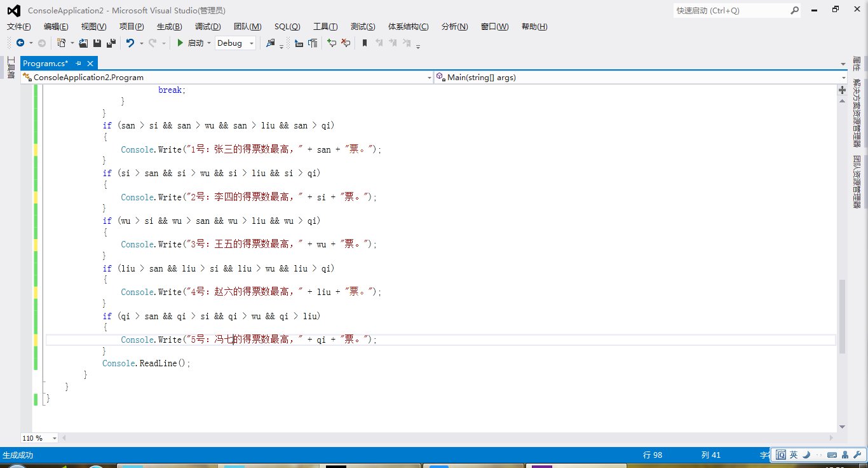Image resolution: width=868 pixels, height=468 pixels.
Task: Comment out selected lines via green-plus icon
Action: [332, 43]
